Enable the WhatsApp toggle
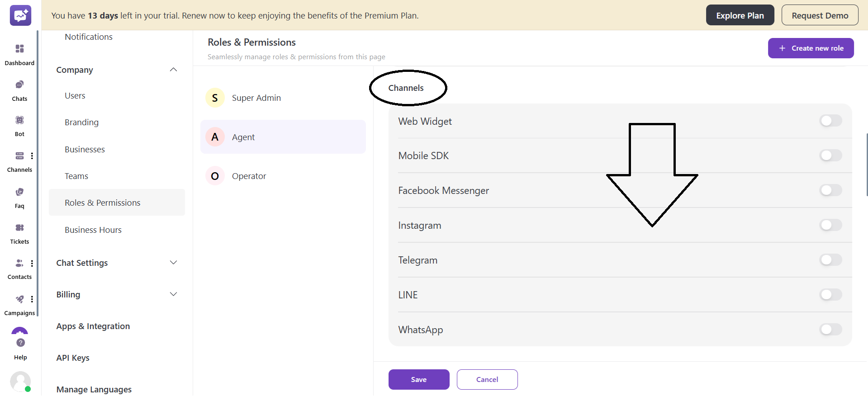The width and height of the screenshot is (868, 396). tap(830, 330)
